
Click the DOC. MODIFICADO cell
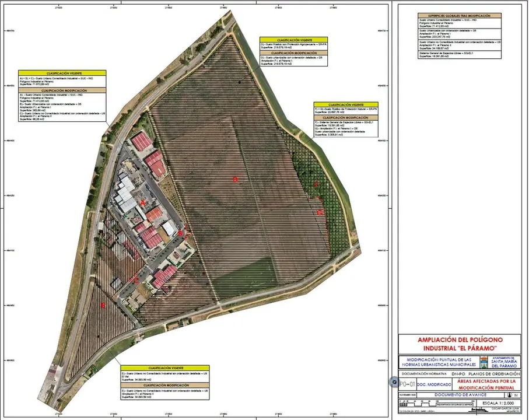point(433,384)
